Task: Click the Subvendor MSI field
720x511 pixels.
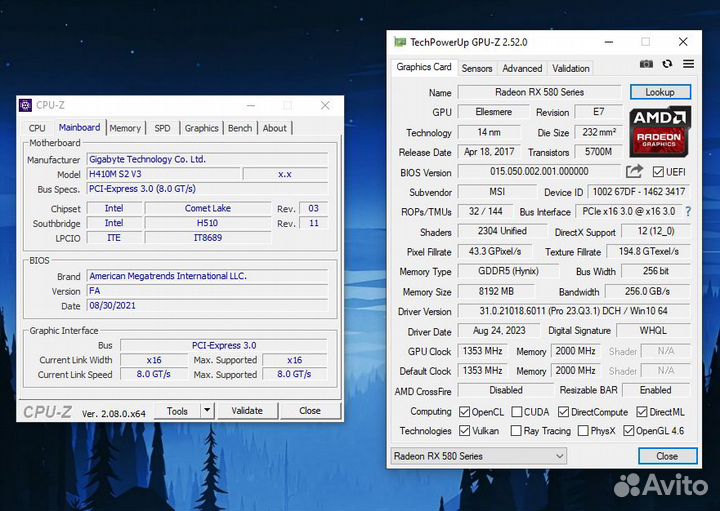Action: (497, 191)
